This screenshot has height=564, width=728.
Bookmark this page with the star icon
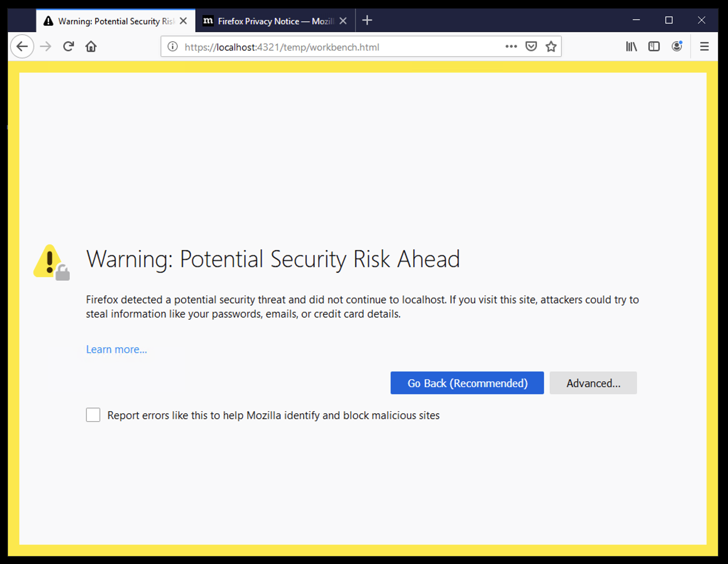pyautogui.click(x=551, y=46)
